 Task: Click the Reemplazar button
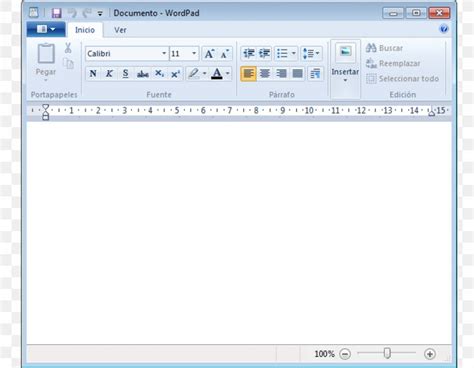click(393, 63)
